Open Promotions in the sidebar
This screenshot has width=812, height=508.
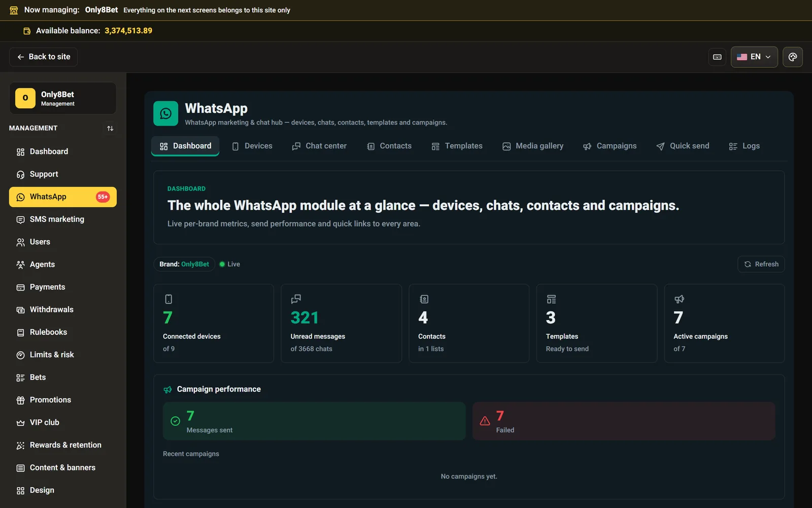pos(63,400)
